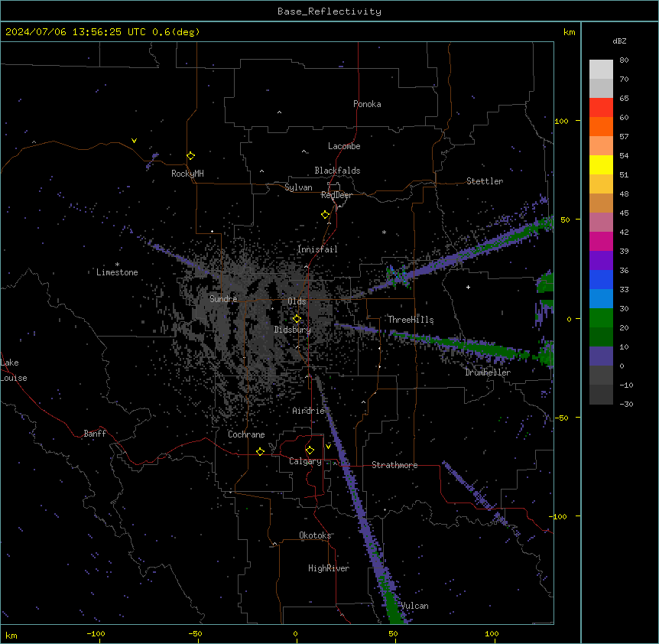
Task: Select the Limestone label
Action: click(x=117, y=272)
